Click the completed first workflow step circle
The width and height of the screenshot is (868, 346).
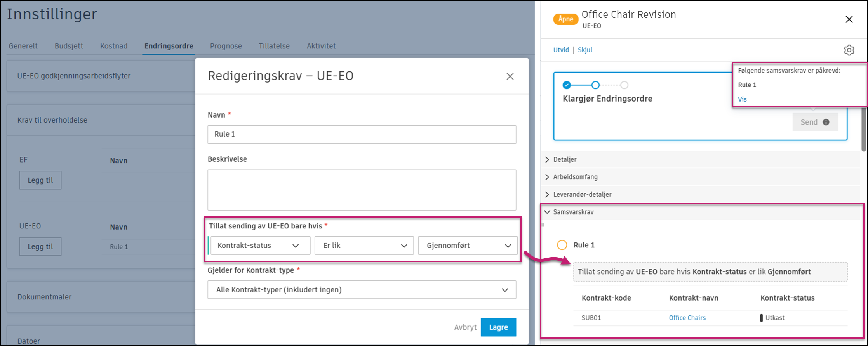point(567,85)
